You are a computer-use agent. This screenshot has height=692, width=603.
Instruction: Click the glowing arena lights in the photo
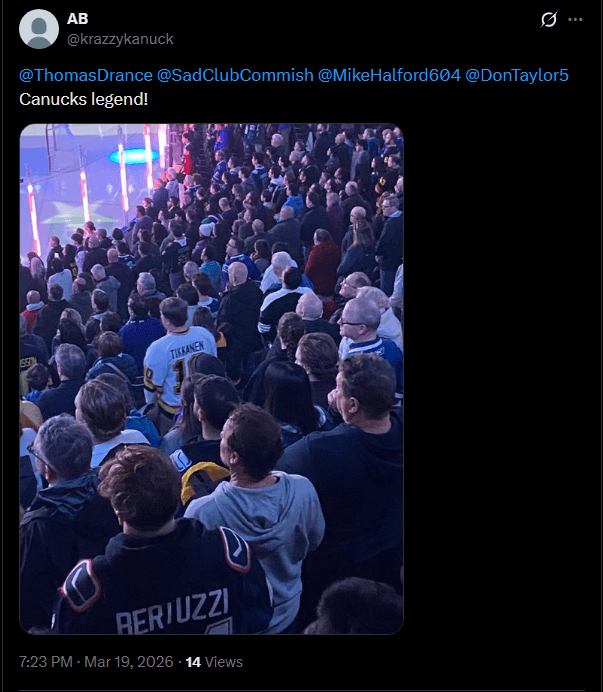point(134,156)
